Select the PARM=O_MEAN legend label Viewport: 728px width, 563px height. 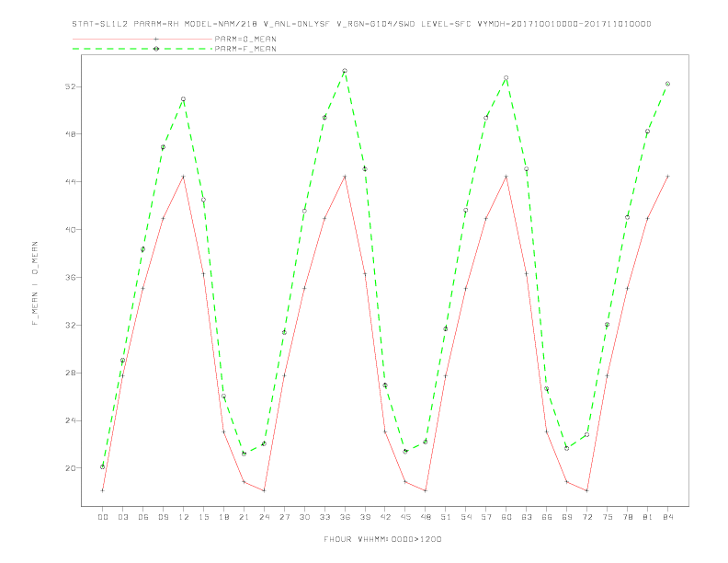[245, 39]
